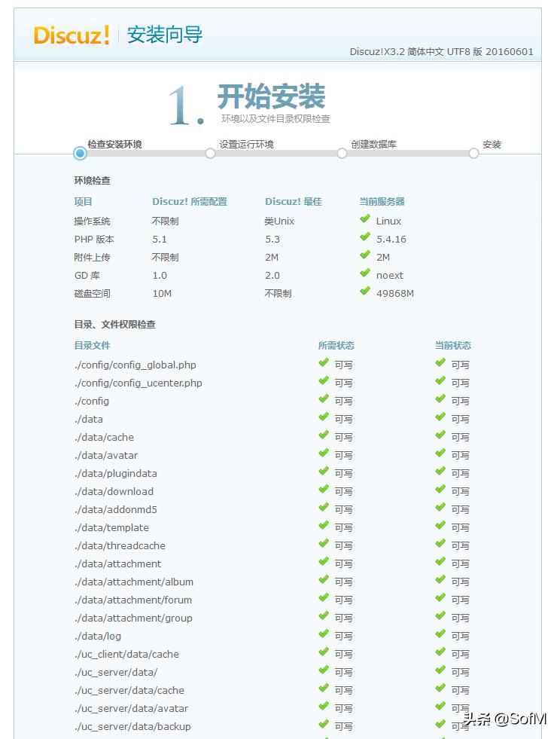
Task: Click required-status check for ./config/config_ucenter.php
Action: tap(324, 380)
